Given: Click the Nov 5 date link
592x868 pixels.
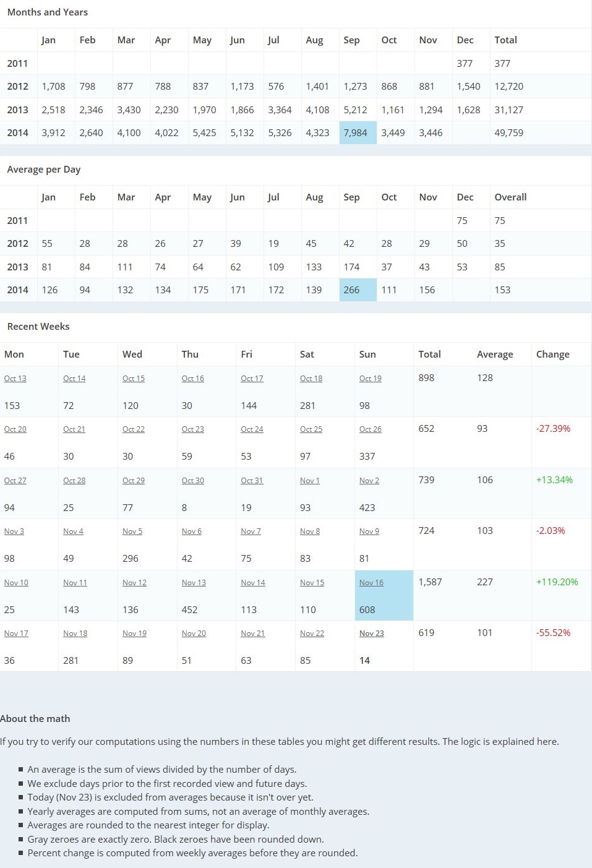Looking at the screenshot, I should pyautogui.click(x=132, y=531).
